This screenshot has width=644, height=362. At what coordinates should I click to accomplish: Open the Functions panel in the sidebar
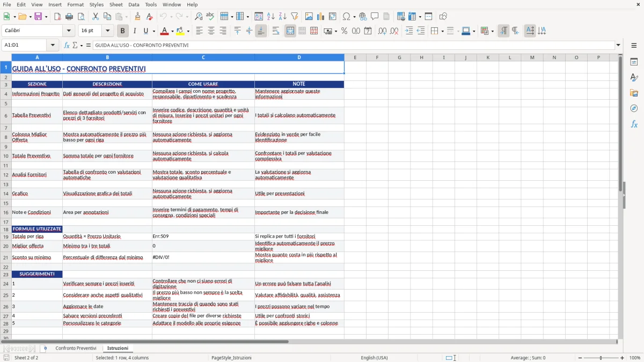point(634,124)
